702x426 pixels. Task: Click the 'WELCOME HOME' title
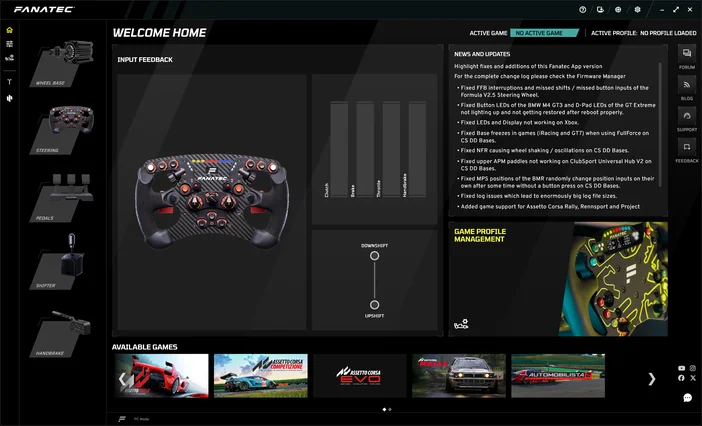coord(159,33)
